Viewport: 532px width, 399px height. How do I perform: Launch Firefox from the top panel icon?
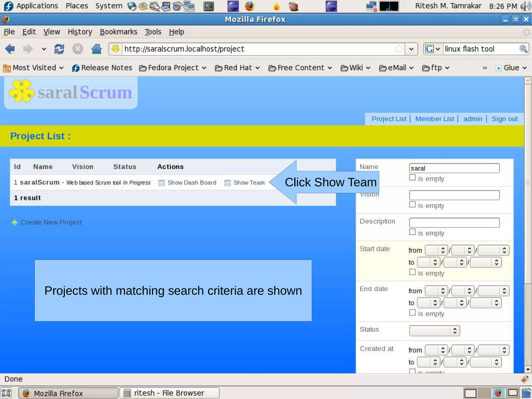pos(250,6)
